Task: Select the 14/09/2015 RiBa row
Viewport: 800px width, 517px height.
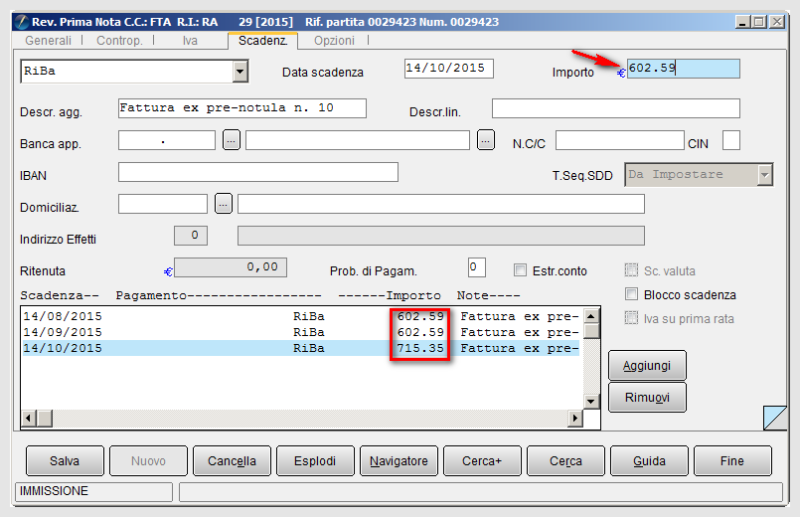Action: [301, 332]
